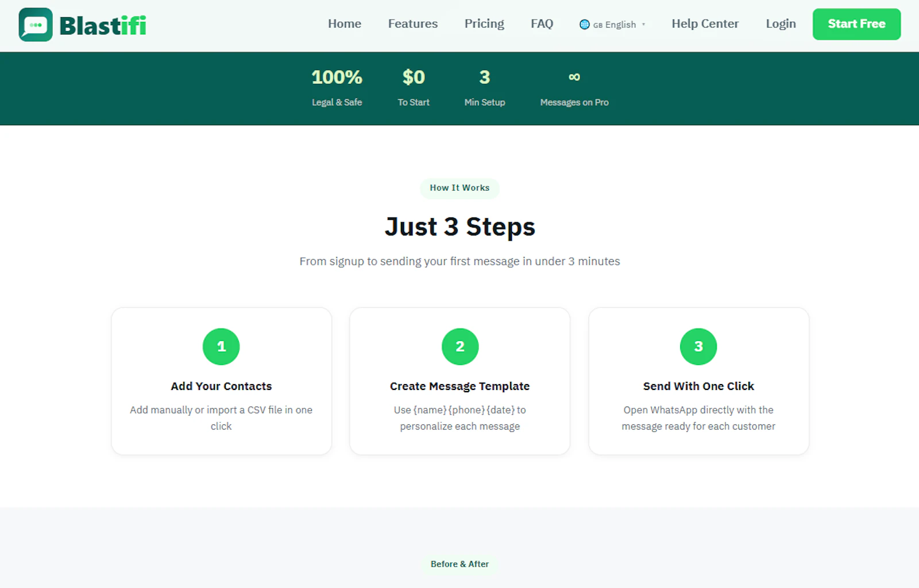This screenshot has height=588, width=919.
Task: Click the 'Use {name}{phone}{date}' description
Action: [460, 418]
